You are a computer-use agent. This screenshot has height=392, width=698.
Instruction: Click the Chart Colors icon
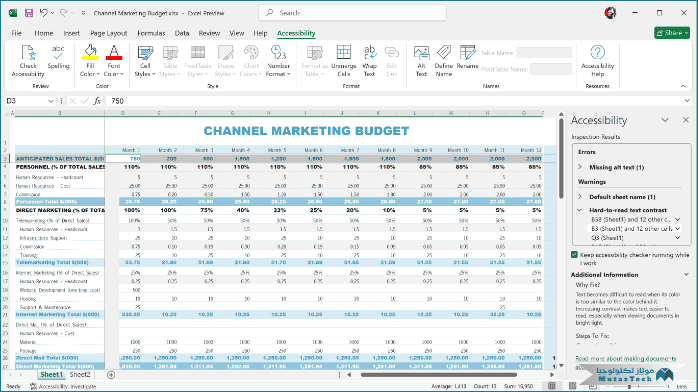[251, 53]
